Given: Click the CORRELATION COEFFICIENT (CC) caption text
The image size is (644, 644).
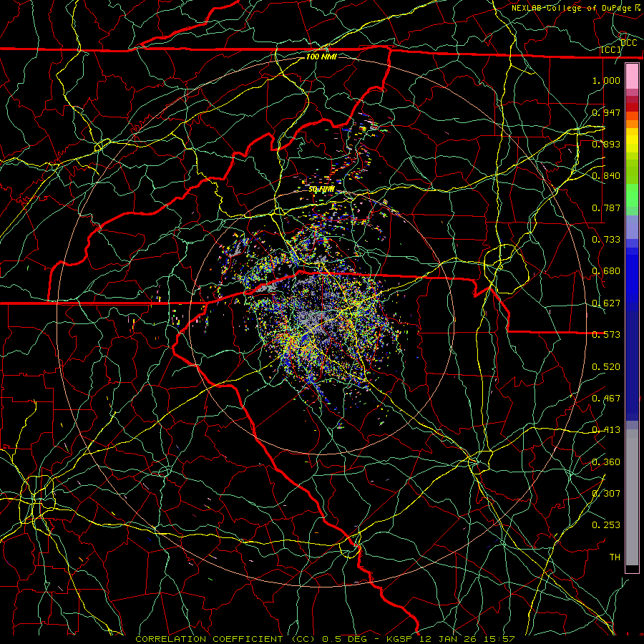Looking at the screenshot, I should pos(225,639).
